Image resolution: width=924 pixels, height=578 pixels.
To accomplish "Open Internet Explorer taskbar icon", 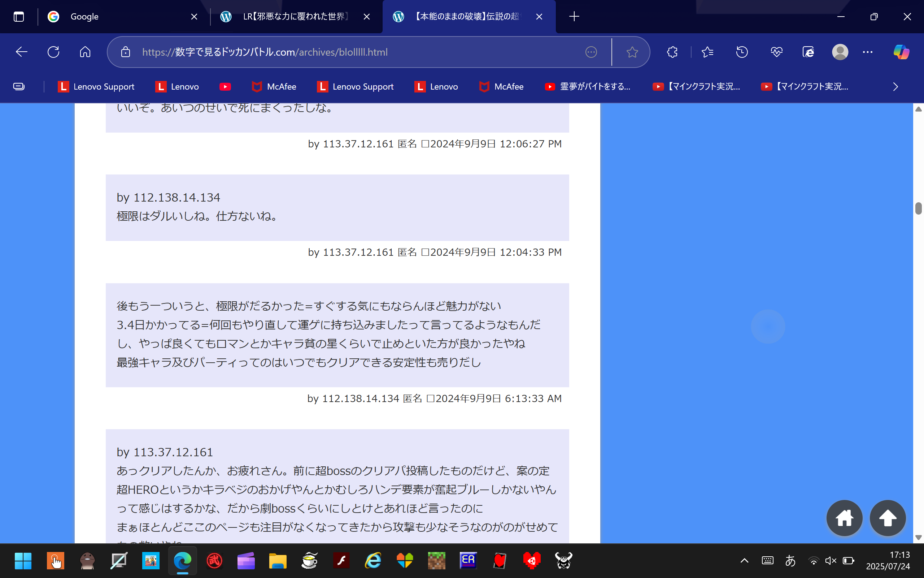I will click(x=373, y=561).
